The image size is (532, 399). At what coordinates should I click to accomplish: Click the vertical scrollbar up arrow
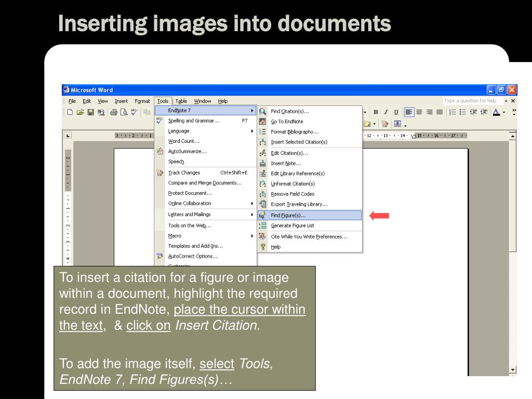(513, 136)
